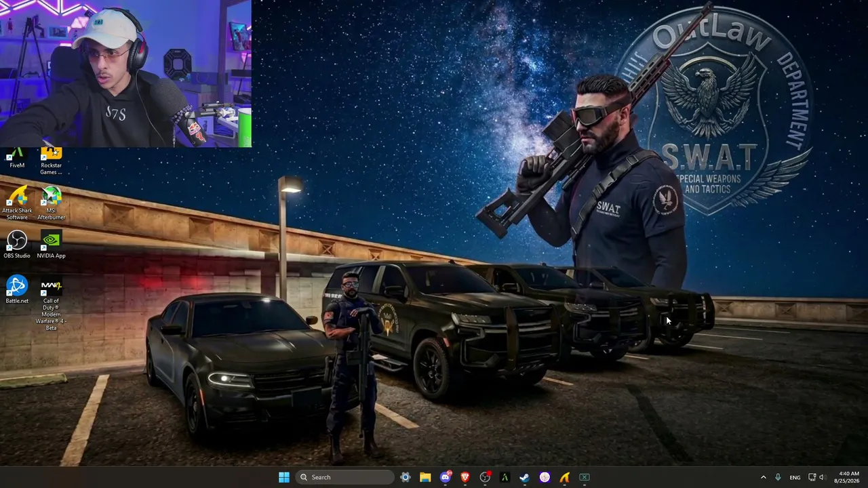This screenshot has height=488, width=868.
Task: Select the Attack Shark Software desktop icon
Action: click(x=17, y=203)
